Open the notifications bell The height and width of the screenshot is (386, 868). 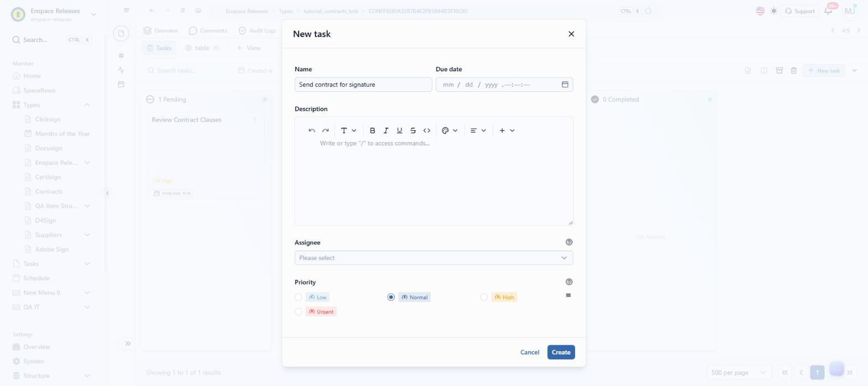click(x=829, y=11)
